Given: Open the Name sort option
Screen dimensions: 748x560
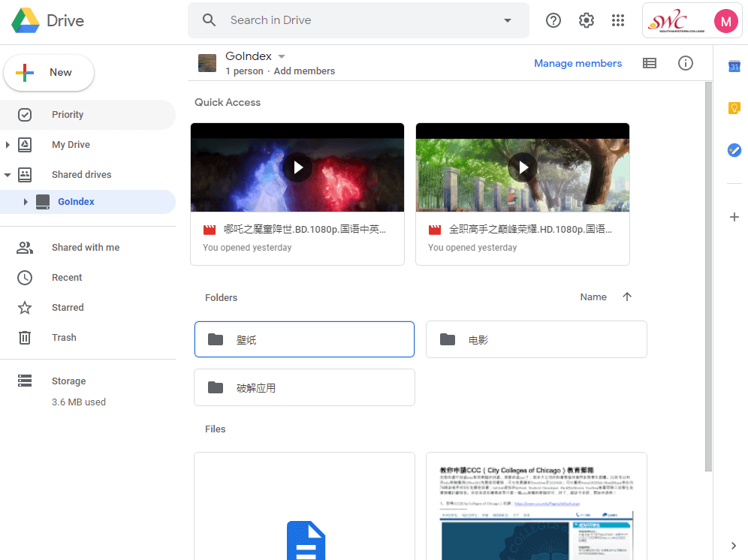Looking at the screenshot, I should (x=593, y=297).
